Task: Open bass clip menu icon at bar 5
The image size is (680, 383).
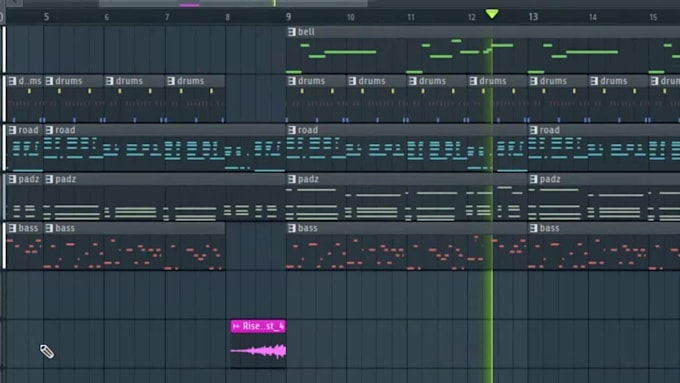Action: pos(49,228)
